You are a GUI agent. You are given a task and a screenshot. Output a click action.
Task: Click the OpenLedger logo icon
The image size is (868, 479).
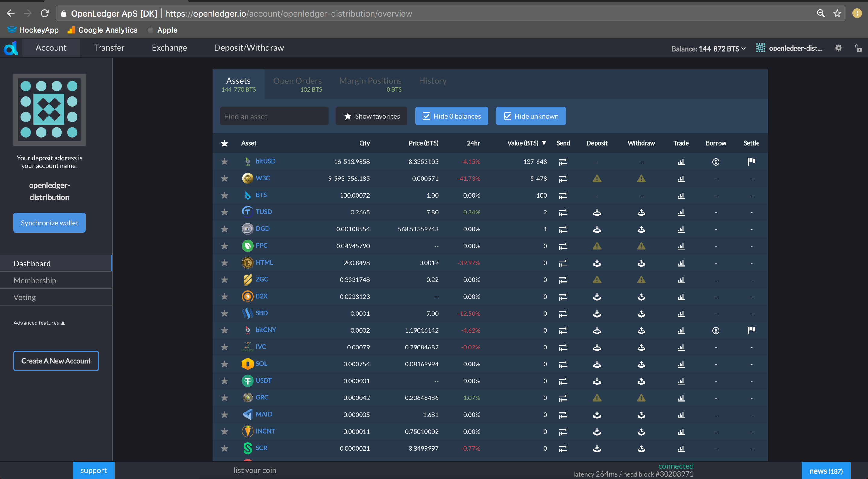(11, 48)
